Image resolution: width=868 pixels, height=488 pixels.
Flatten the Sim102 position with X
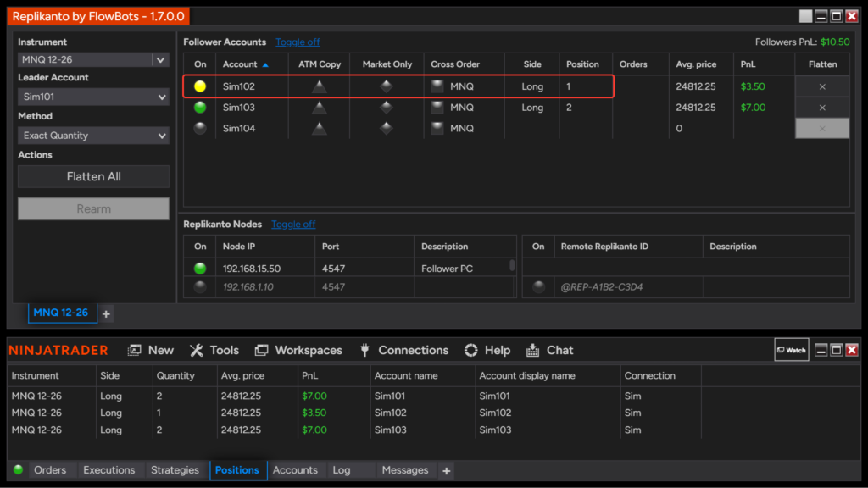click(822, 86)
